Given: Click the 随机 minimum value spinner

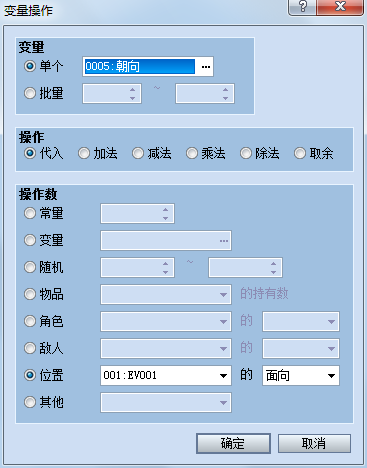Looking at the screenshot, I should click(x=137, y=267).
